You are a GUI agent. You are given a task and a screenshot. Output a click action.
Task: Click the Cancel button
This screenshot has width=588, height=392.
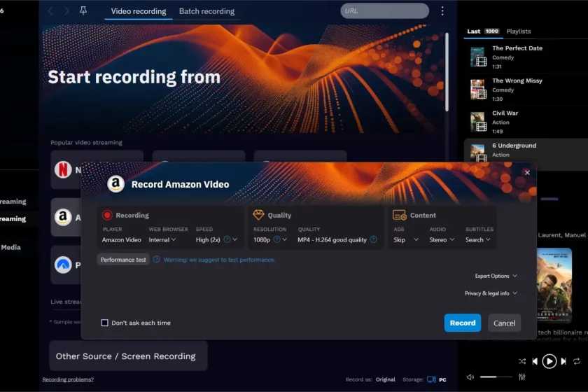(x=504, y=323)
